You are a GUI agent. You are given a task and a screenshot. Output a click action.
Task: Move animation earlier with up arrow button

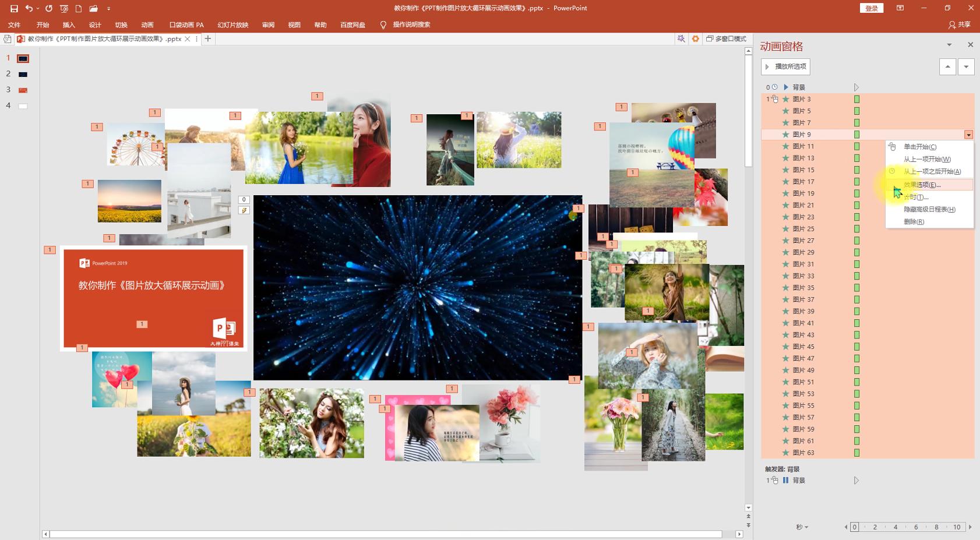point(947,66)
